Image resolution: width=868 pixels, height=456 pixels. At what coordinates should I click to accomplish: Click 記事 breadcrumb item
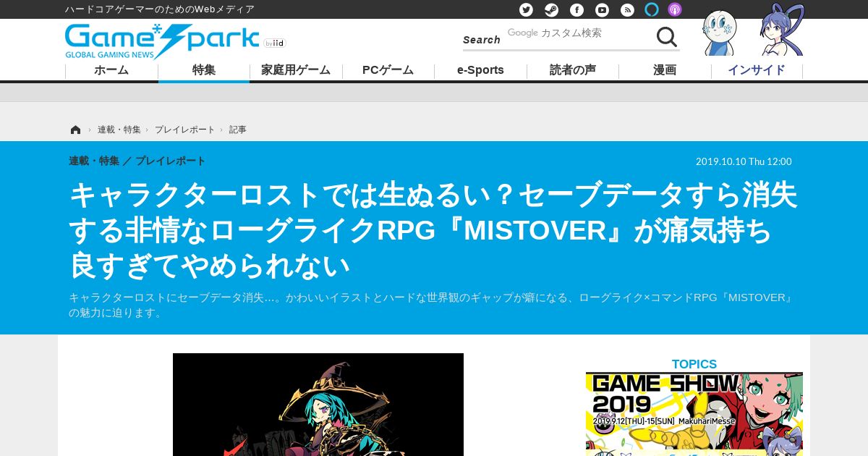238,130
